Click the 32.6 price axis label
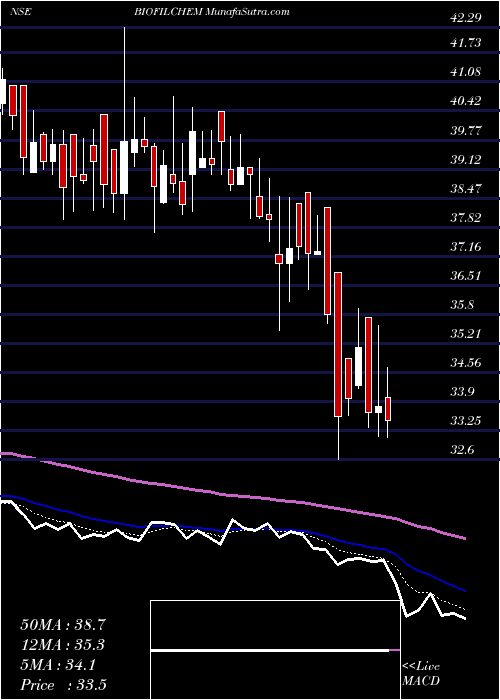The width and height of the screenshot is (500, 700). [462, 450]
